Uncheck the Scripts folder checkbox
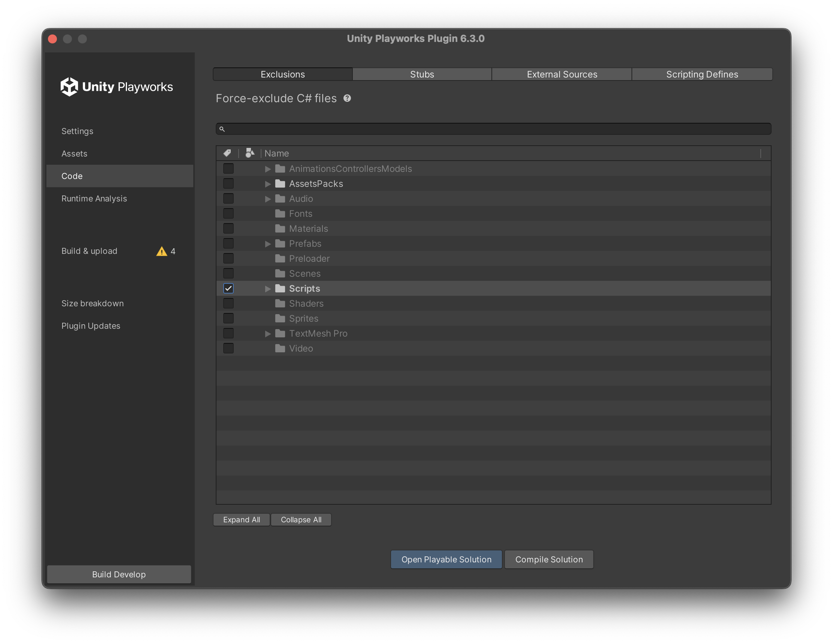 click(228, 289)
